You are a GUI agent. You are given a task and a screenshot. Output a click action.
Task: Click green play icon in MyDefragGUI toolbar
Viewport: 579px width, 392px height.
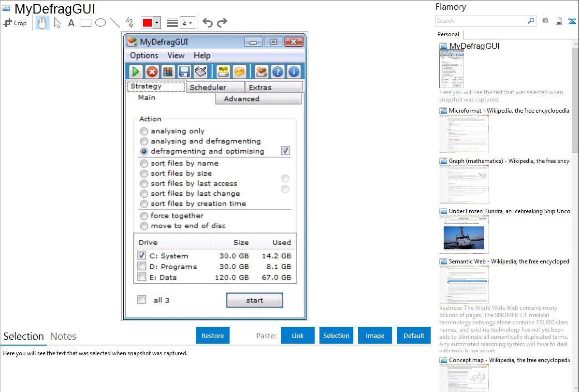click(135, 72)
